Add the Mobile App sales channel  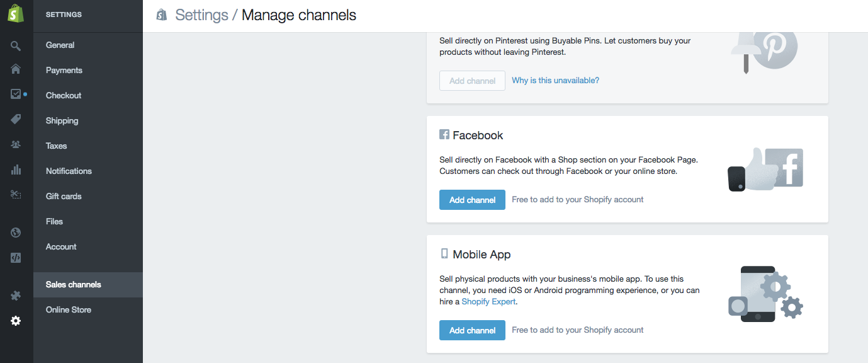(x=472, y=330)
